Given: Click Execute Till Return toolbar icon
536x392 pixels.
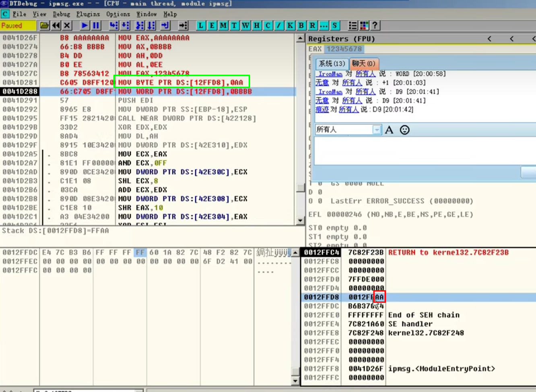Looking at the screenshot, I should click(x=165, y=25).
